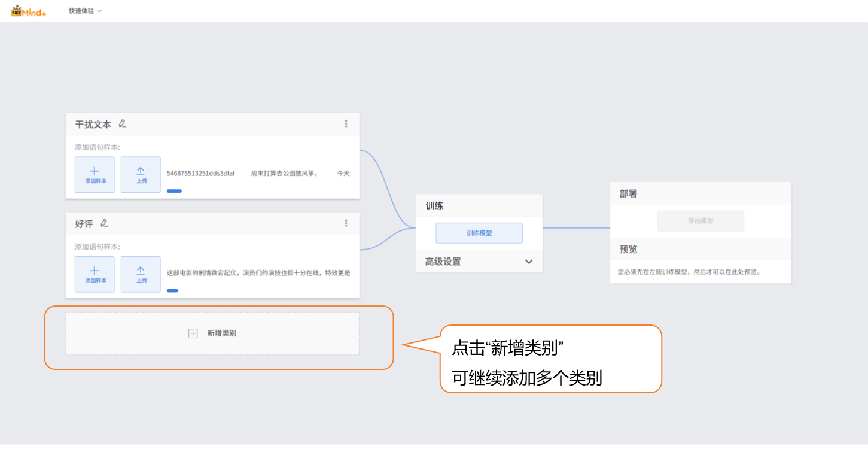
Task: Expand the 高级设置 chevron
Action: point(528,262)
